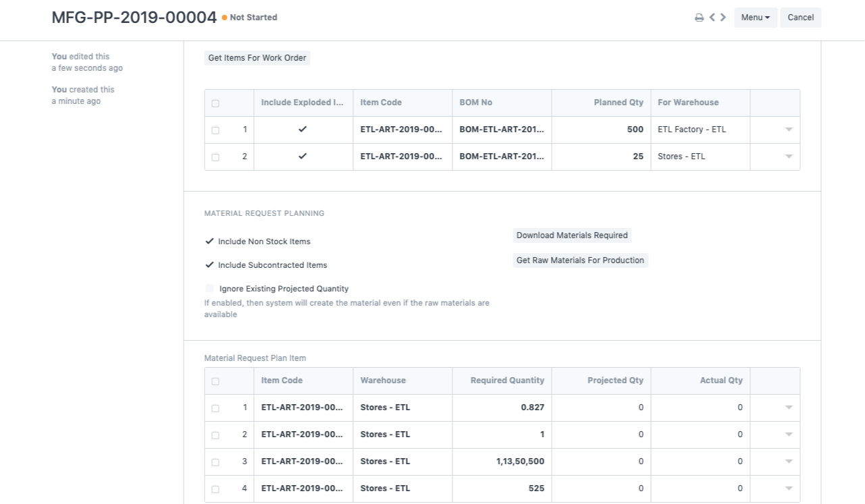This screenshot has height=504, width=865.
Task: Click the Required Quantity 1,13,50,500 cell
Action: coord(502,461)
